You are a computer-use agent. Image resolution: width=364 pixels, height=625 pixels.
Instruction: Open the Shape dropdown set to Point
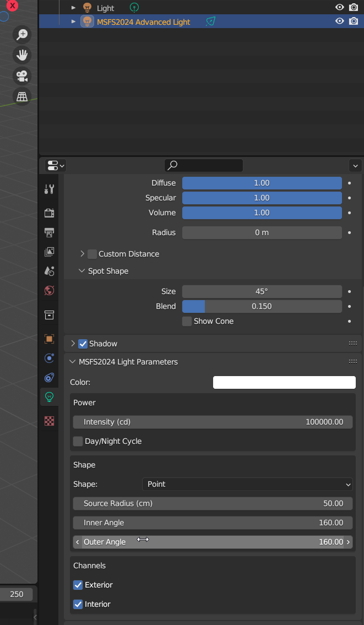point(247,484)
